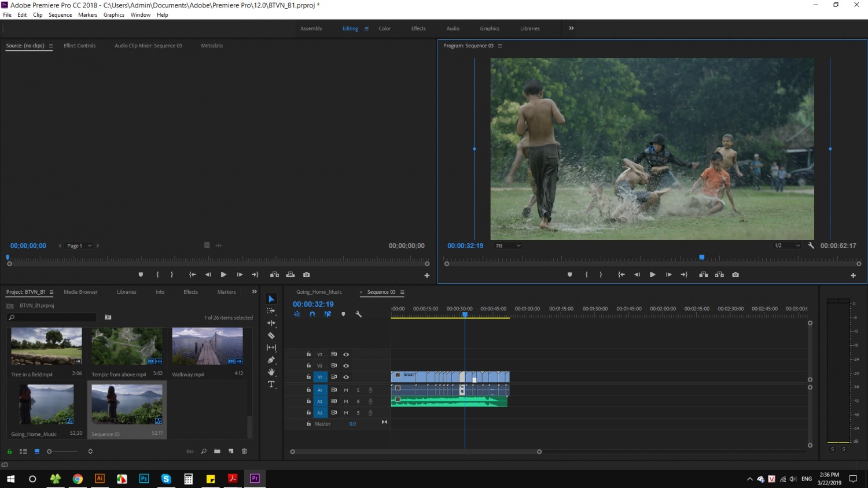Open Sequence 03 timeline panel menu
The image size is (868, 488).
(x=402, y=292)
